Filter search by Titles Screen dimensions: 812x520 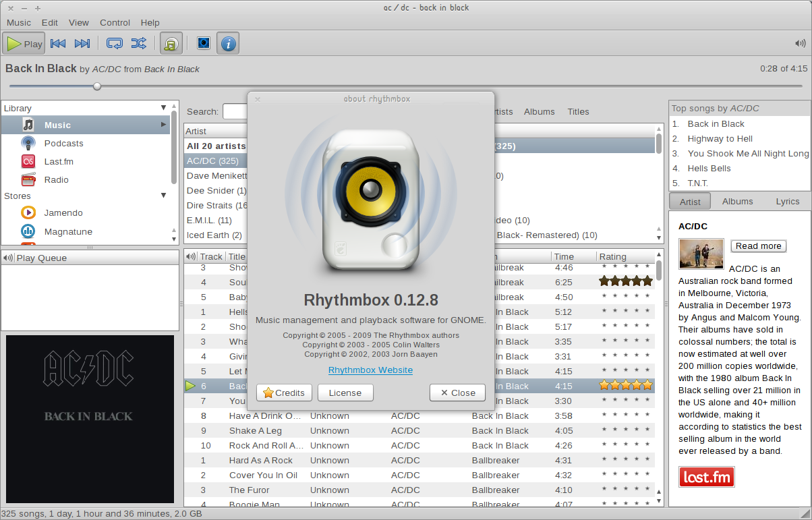click(x=578, y=111)
